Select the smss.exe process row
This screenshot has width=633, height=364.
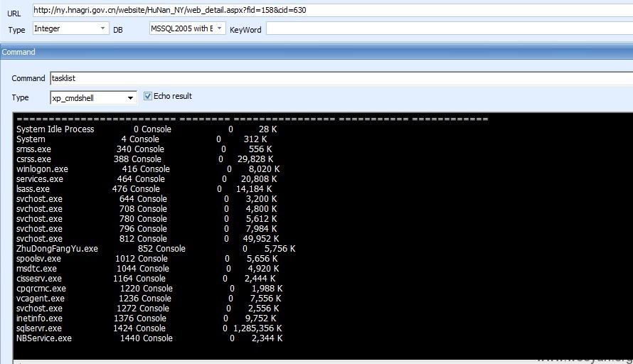click(x=144, y=149)
